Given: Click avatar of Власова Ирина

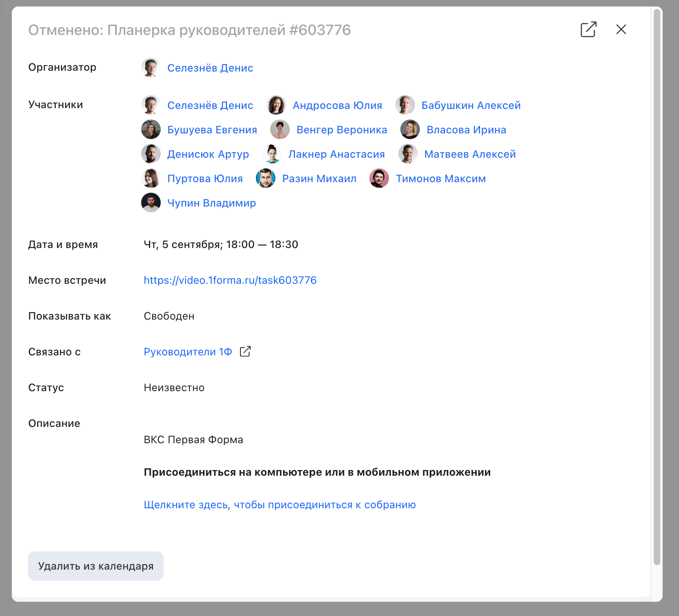Looking at the screenshot, I should (x=410, y=129).
